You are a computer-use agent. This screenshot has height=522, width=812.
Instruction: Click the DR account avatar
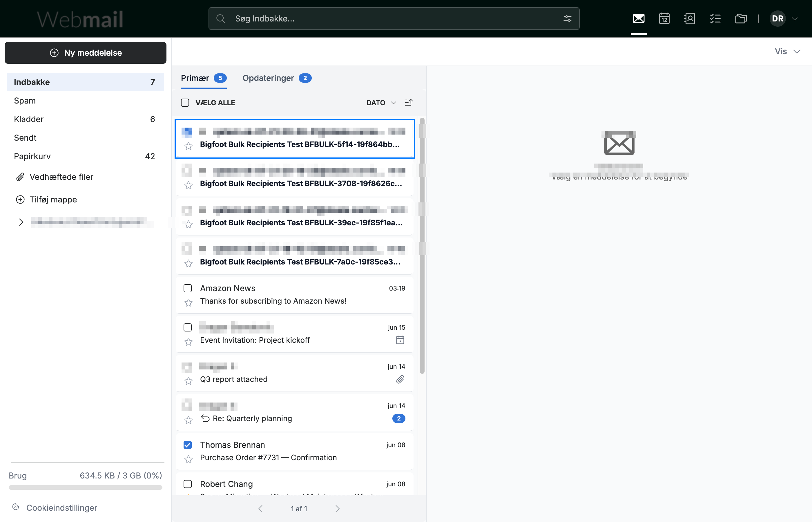tap(777, 19)
